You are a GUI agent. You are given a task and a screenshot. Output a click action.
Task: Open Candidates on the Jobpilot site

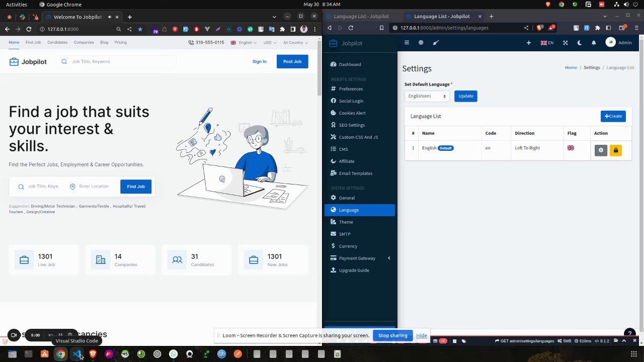57,42
